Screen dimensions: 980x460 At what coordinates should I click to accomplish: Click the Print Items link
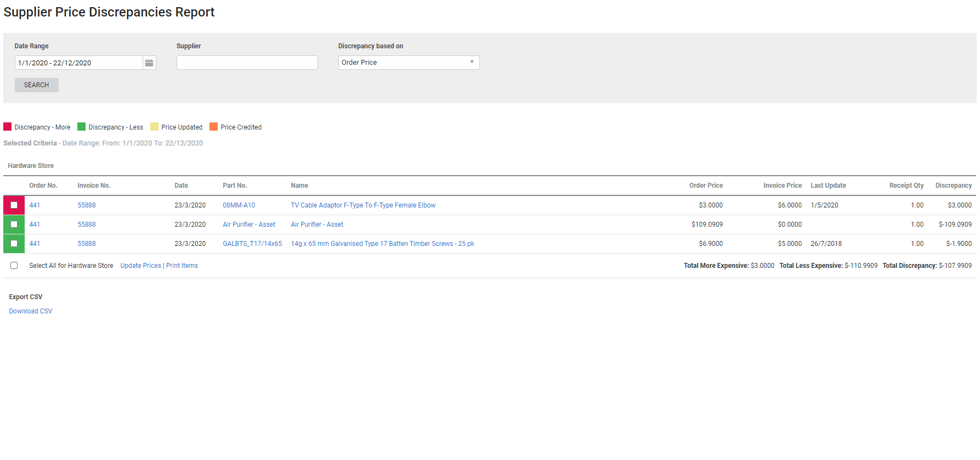point(182,266)
